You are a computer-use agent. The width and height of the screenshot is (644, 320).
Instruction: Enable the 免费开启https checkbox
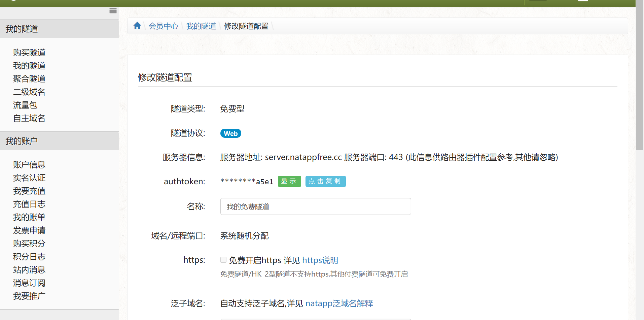pos(223,260)
